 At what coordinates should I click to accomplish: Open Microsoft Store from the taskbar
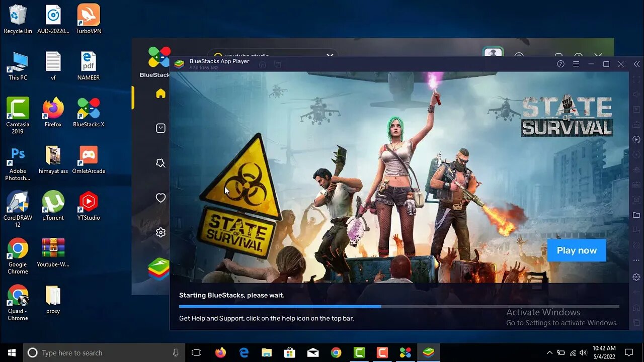coord(290,353)
